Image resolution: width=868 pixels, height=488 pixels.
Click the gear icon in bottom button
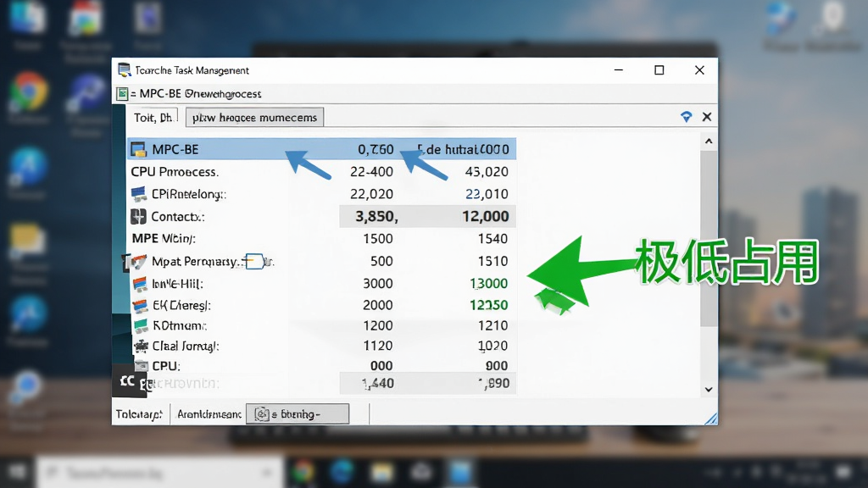click(x=262, y=413)
